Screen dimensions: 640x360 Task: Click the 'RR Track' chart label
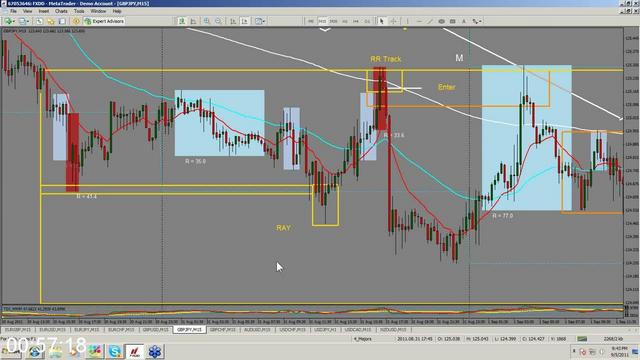coord(386,59)
